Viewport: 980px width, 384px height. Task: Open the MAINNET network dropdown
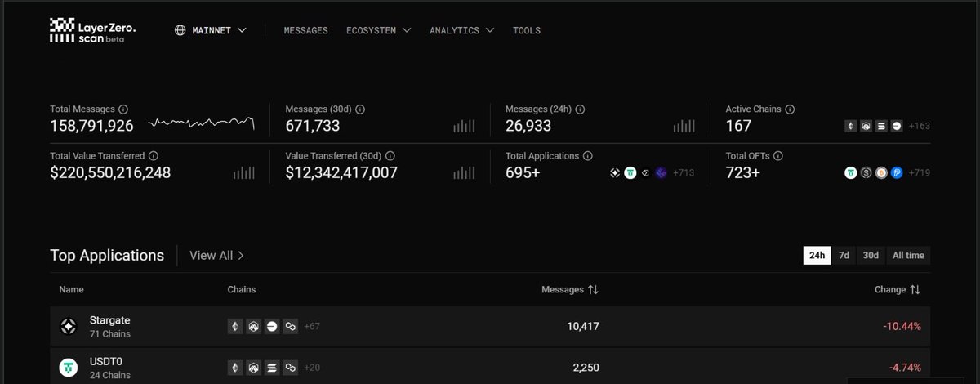pyautogui.click(x=211, y=30)
